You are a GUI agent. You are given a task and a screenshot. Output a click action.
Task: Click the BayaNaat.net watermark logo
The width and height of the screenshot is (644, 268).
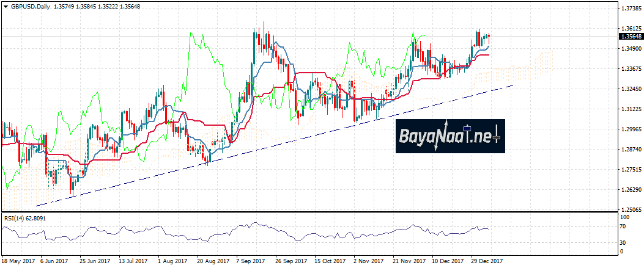click(x=450, y=136)
